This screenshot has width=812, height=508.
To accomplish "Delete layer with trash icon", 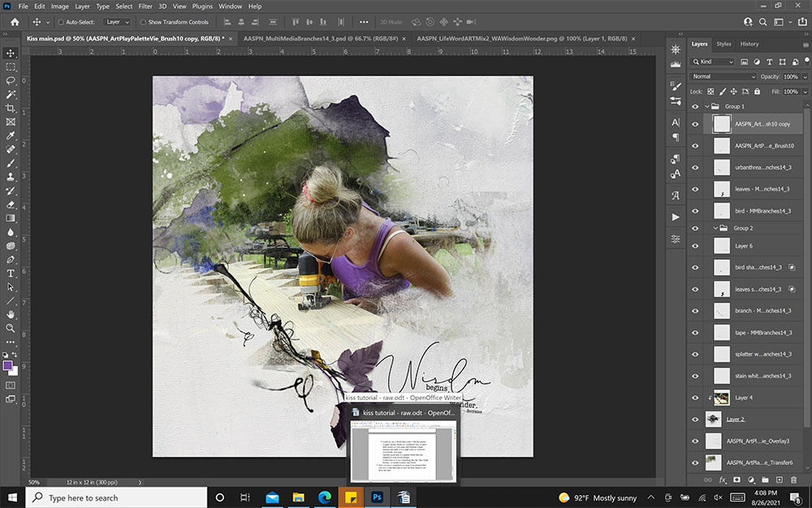I will 793,480.
